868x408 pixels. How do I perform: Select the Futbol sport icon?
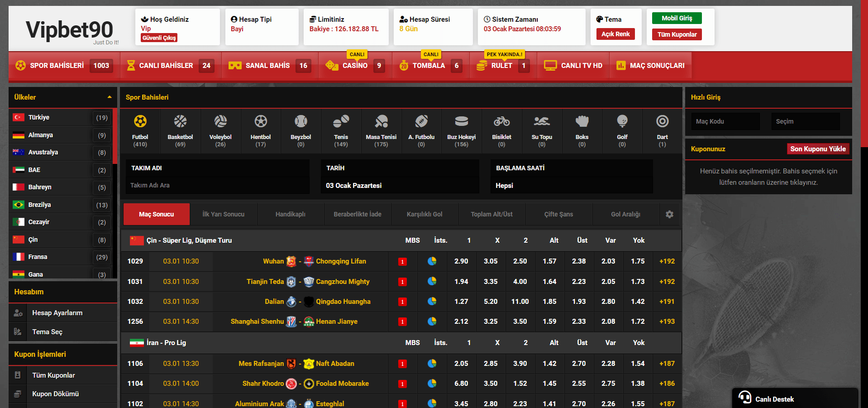tap(140, 121)
